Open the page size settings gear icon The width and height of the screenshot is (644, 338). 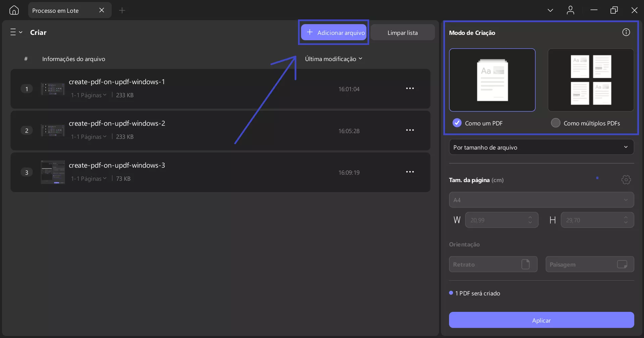coord(626,180)
